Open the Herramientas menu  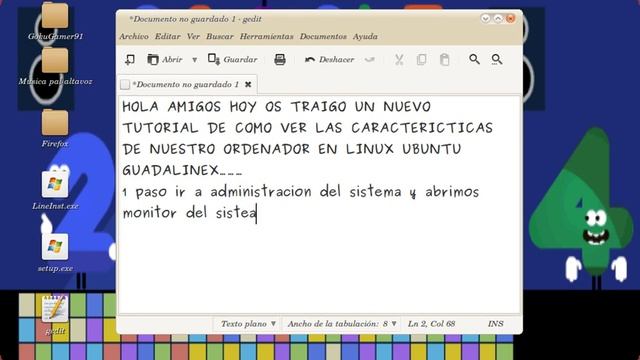[x=267, y=36]
